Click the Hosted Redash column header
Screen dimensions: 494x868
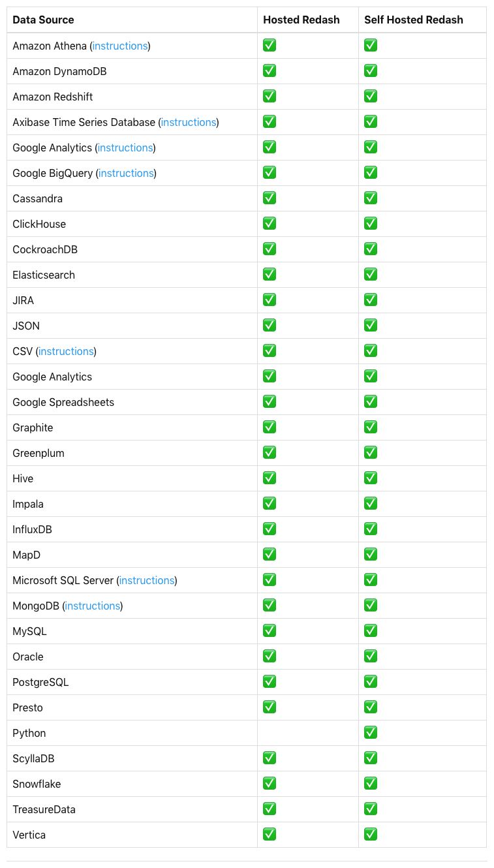point(301,20)
